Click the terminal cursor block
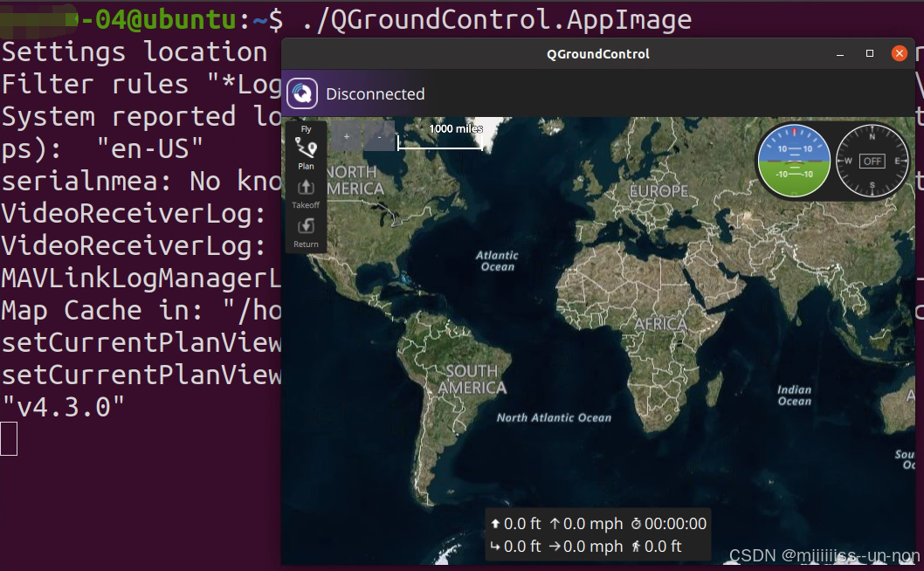Image resolution: width=924 pixels, height=571 pixels. pos(9,439)
